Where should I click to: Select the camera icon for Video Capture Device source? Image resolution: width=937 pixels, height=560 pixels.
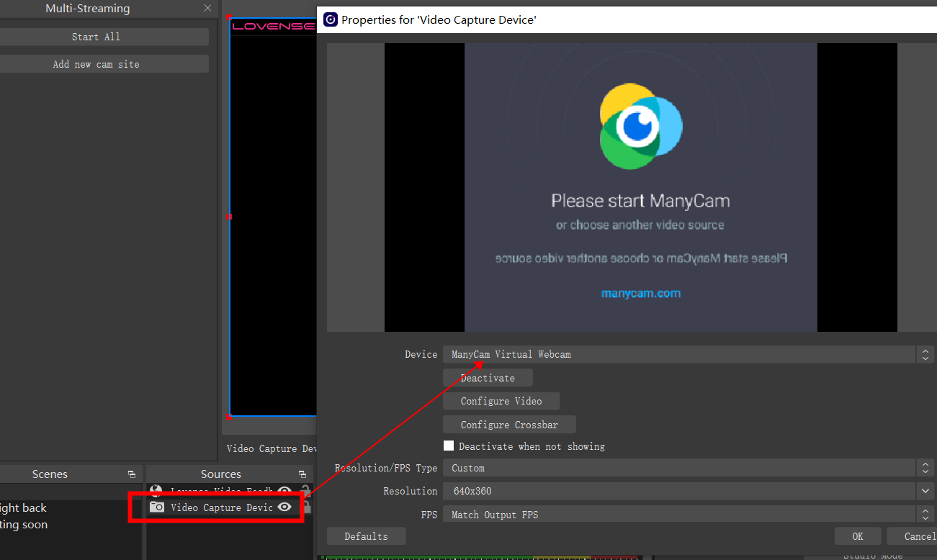157,507
